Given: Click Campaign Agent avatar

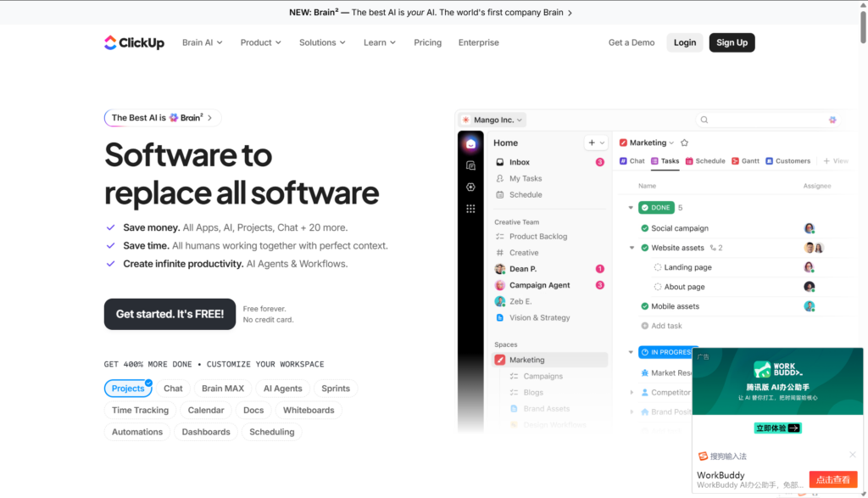Looking at the screenshot, I should (x=500, y=285).
